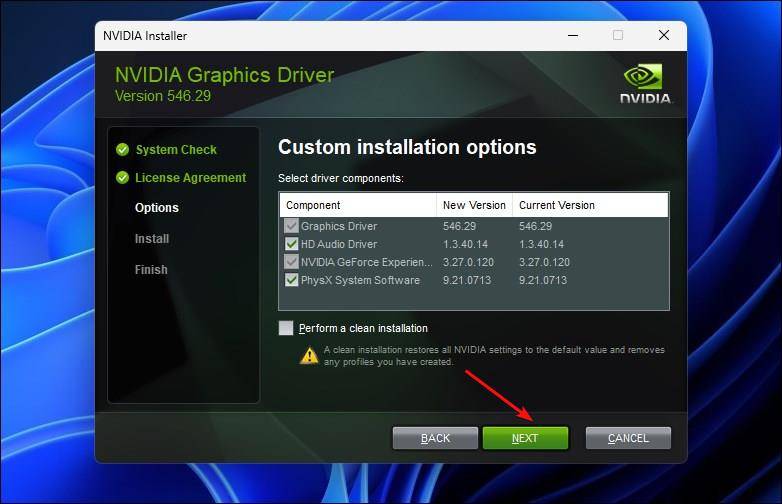Click the License Agreement green checkmark icon

pos(122,177)
